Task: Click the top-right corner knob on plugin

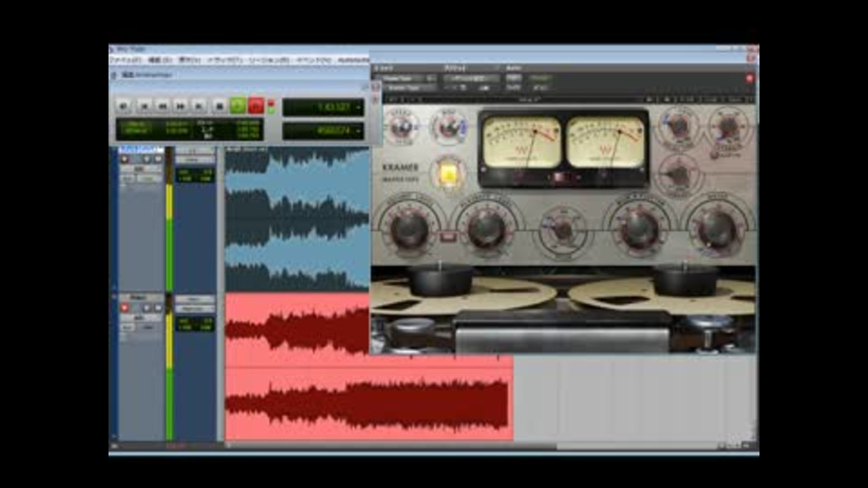Action: (x=729, y=127)
